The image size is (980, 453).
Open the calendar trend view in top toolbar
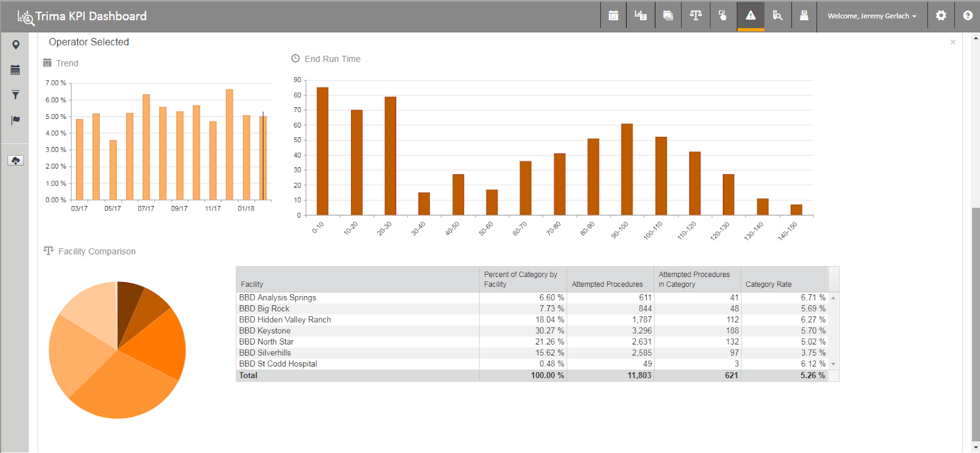click(613, 16)
